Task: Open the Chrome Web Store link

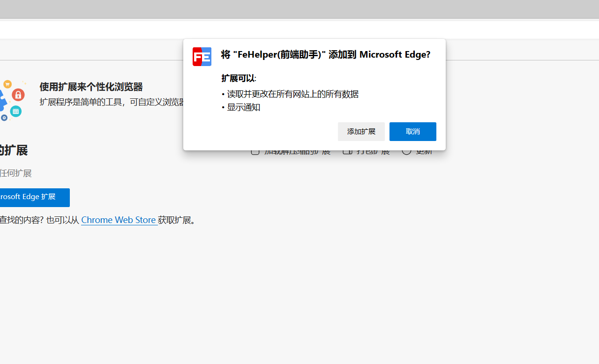Action: 119,220
